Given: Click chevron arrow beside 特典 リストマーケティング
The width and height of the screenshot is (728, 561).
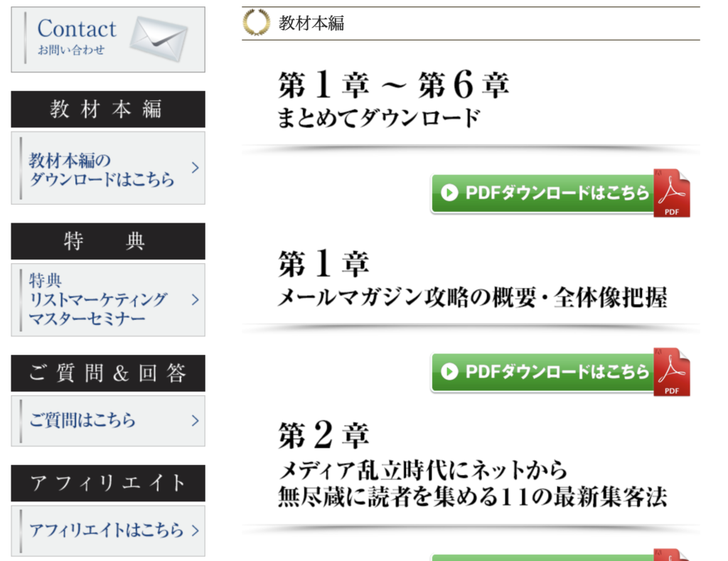Looking at the screenshot, I should pos(196,299).
